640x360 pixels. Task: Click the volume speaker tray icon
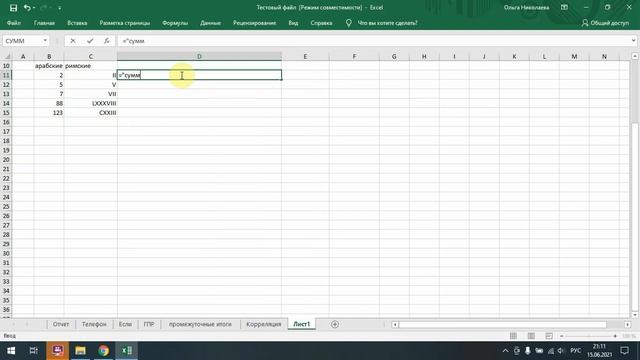[560, 351]
